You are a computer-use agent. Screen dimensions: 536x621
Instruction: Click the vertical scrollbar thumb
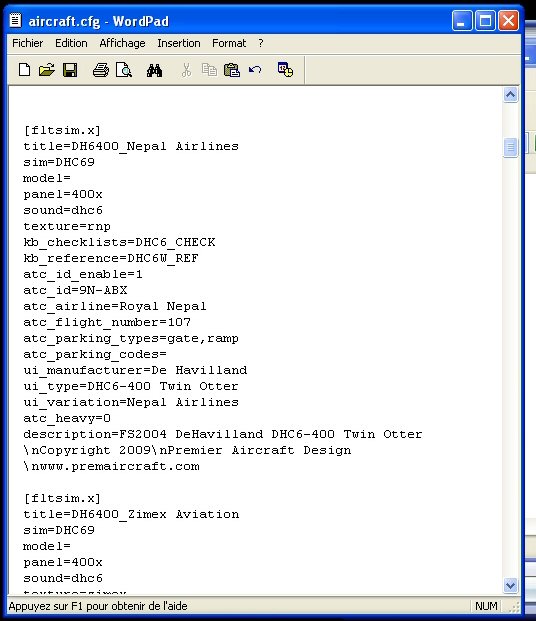pyautogui.click(x=510, y=148)
